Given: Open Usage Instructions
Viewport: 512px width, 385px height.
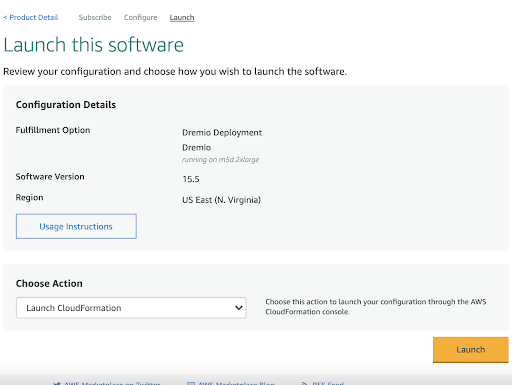Looking at the screenshot, I should coord(76,226).
